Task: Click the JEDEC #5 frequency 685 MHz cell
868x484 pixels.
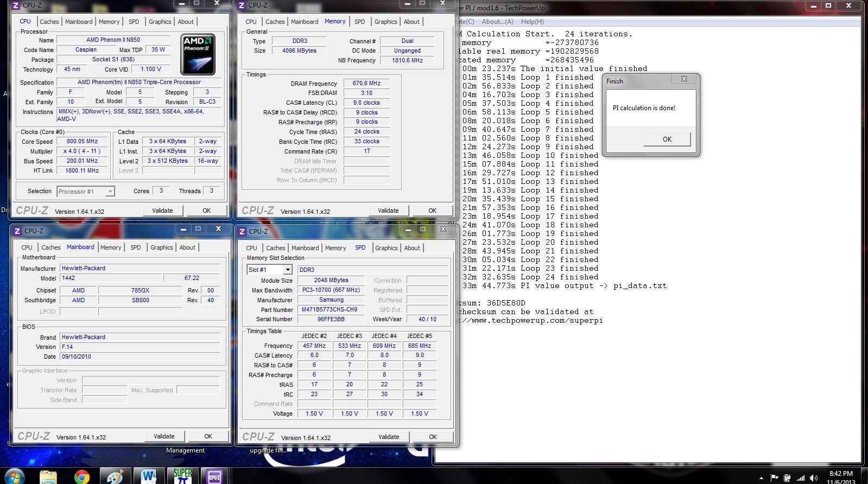Action: coord(419,346)
